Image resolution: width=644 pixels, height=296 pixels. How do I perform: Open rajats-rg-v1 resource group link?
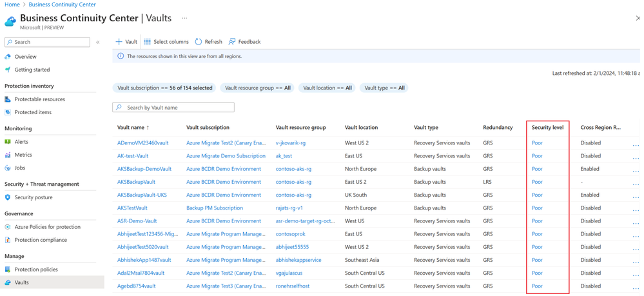pos(289,208)
